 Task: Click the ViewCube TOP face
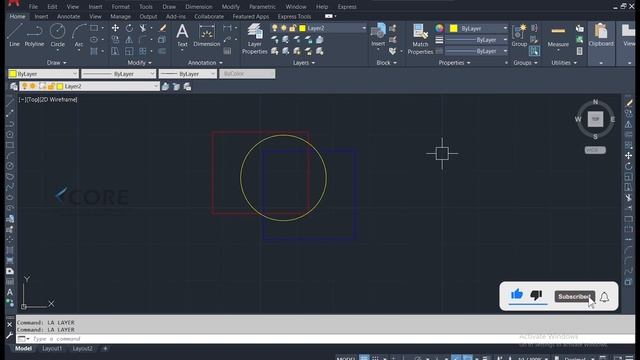point(595,119)
